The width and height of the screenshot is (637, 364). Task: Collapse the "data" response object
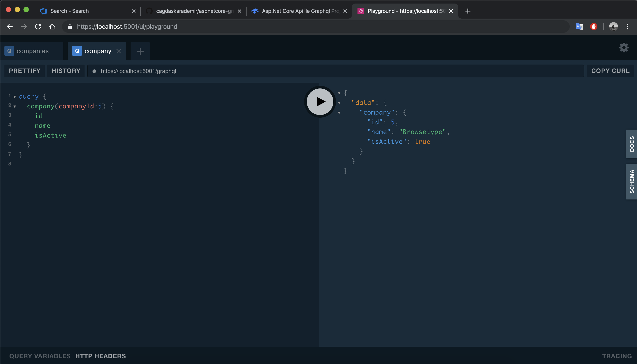[x=339, y=103]
